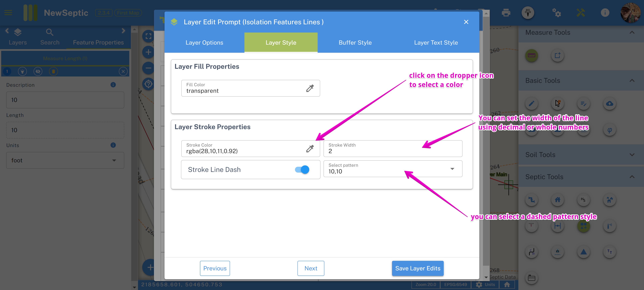Pick stroke color with the dropper icon
Screen dimensions: 644x290
point(310,149)
